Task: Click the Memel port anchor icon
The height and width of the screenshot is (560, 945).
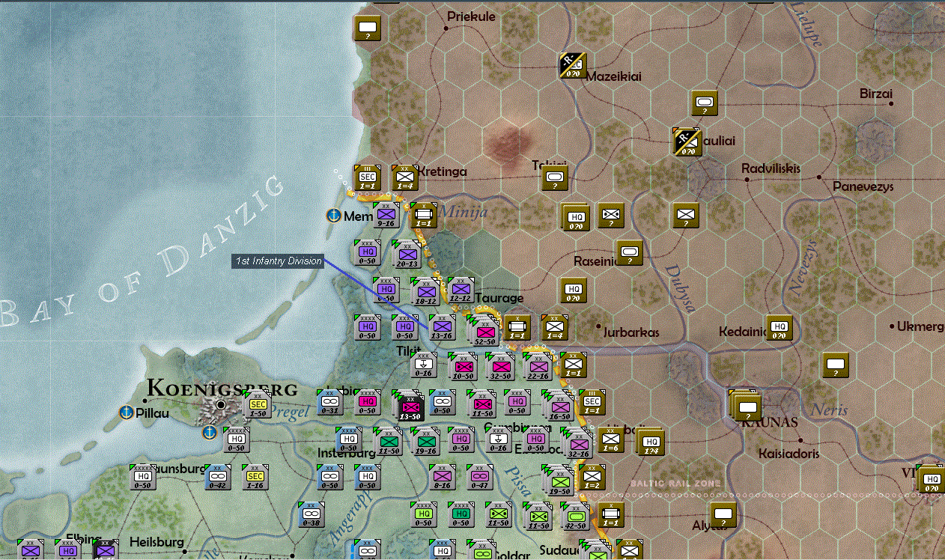Action: [334, 216]
